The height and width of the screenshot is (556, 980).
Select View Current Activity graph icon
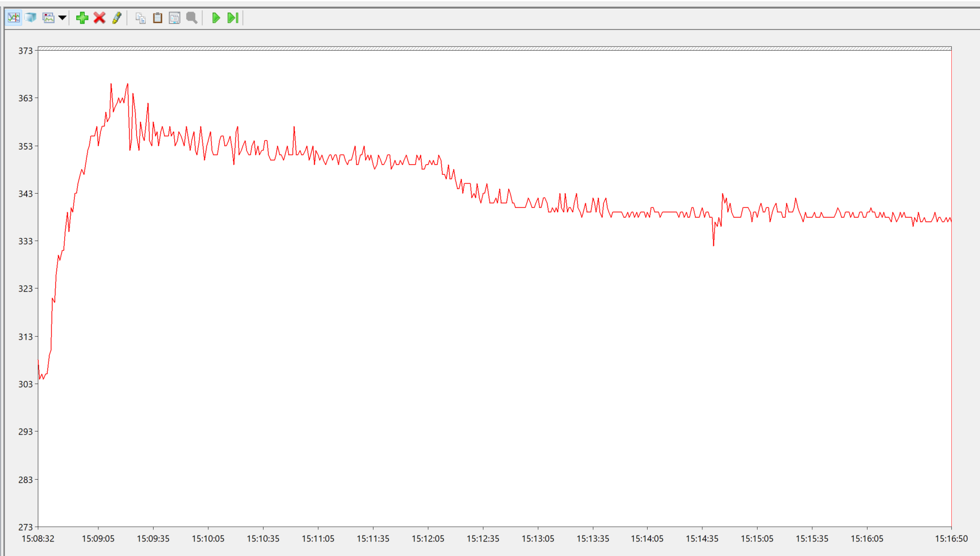pos(14,18)
